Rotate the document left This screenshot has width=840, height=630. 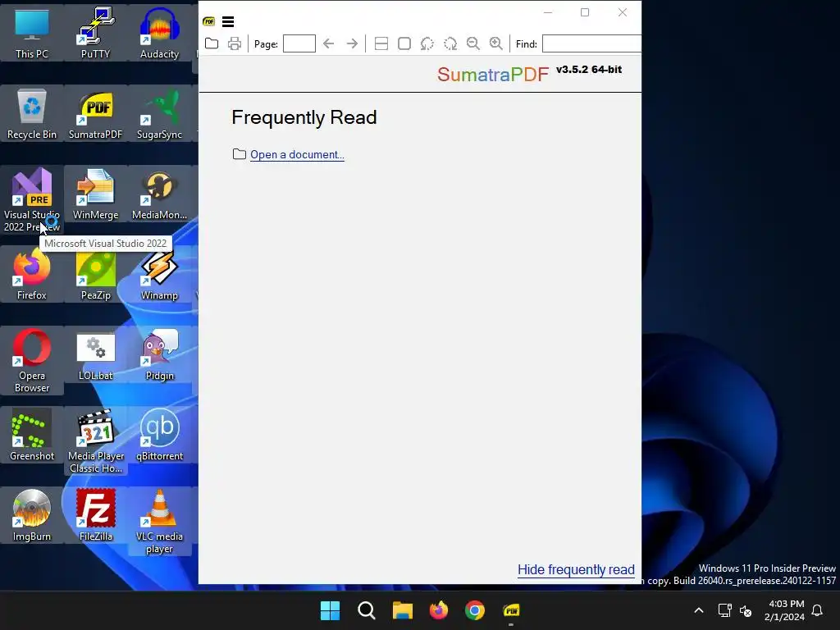click(427, 43)
